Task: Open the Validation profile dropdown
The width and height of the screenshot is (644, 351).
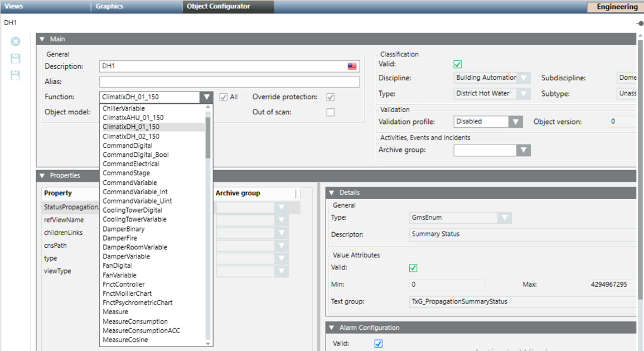Action: click(x=515, y=122)
